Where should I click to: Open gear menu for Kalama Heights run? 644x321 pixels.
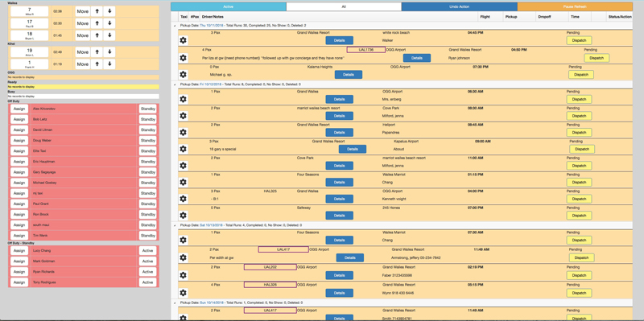coord(184,74)
